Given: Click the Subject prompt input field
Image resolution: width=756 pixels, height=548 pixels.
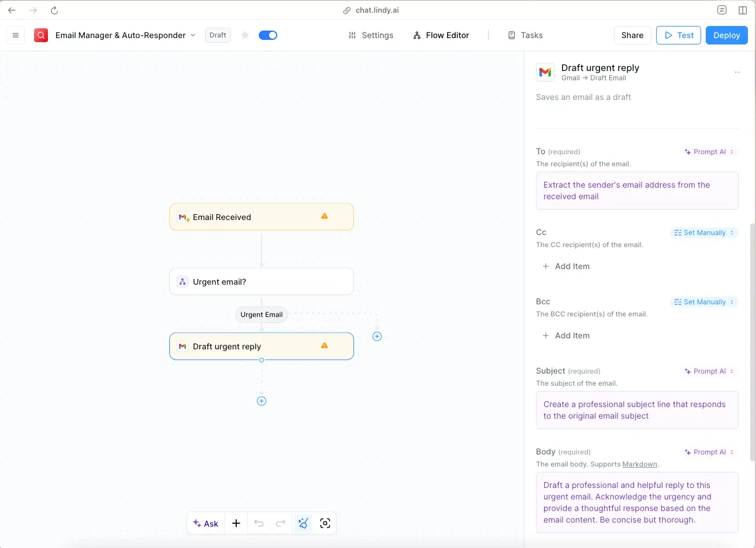Looking at the screenshot, I should tap(637, 410).
